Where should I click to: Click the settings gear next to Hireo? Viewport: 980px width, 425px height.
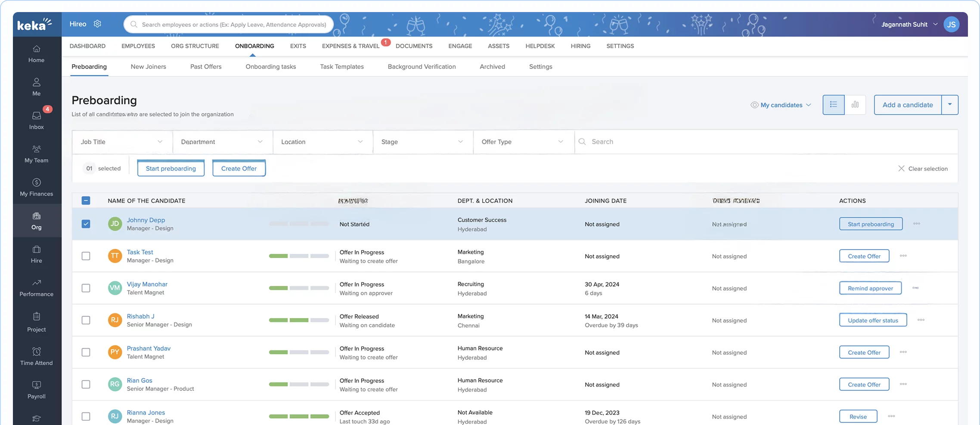(x=98, y=24)
